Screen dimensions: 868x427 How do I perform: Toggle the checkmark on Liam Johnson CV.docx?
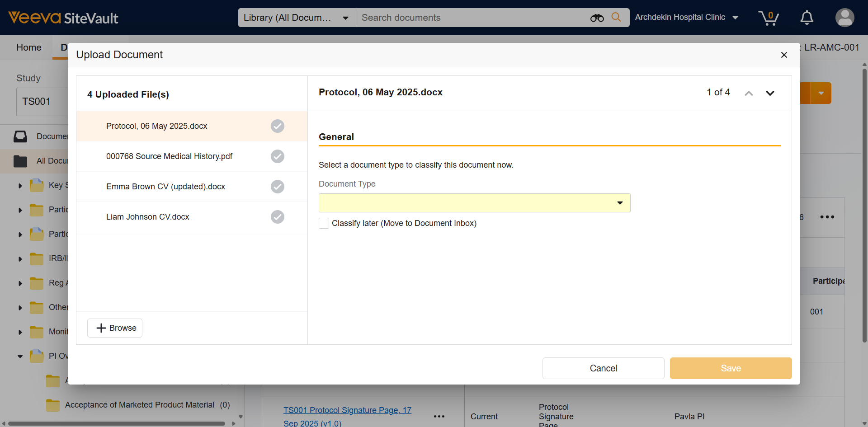click(x=277, y=217)
